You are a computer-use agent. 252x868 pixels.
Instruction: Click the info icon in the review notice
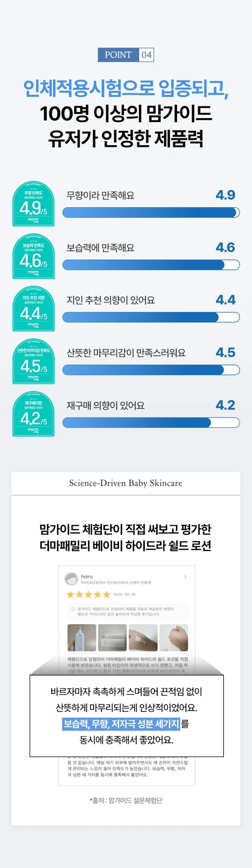click(73, 609)
